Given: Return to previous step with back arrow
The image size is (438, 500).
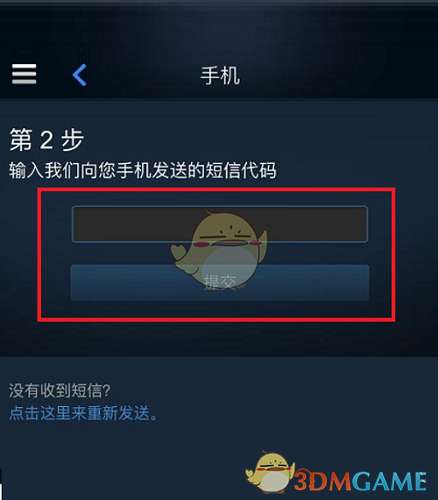Looking at the screenshot, I should pos(80,75).
